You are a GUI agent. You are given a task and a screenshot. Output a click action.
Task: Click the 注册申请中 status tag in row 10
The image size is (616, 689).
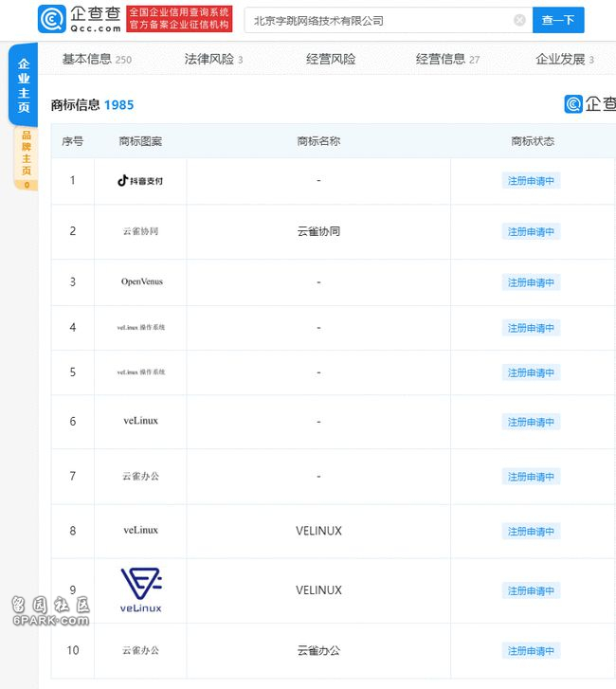[531, 651]
